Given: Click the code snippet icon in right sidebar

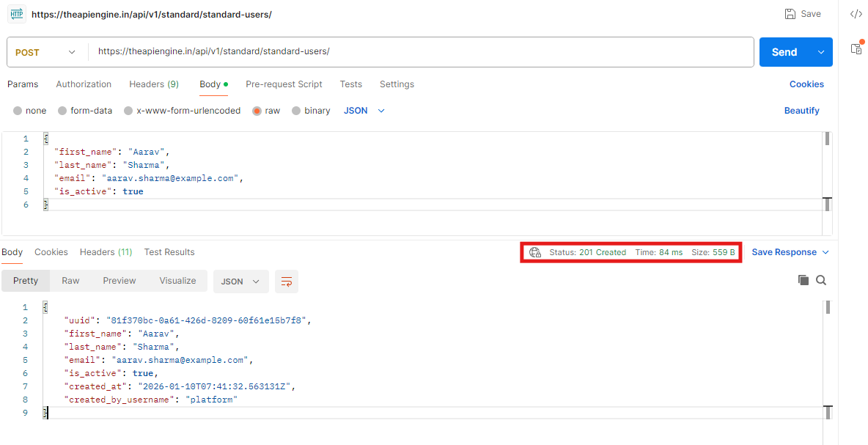Looking at the screenshot, I should (856, 14).
